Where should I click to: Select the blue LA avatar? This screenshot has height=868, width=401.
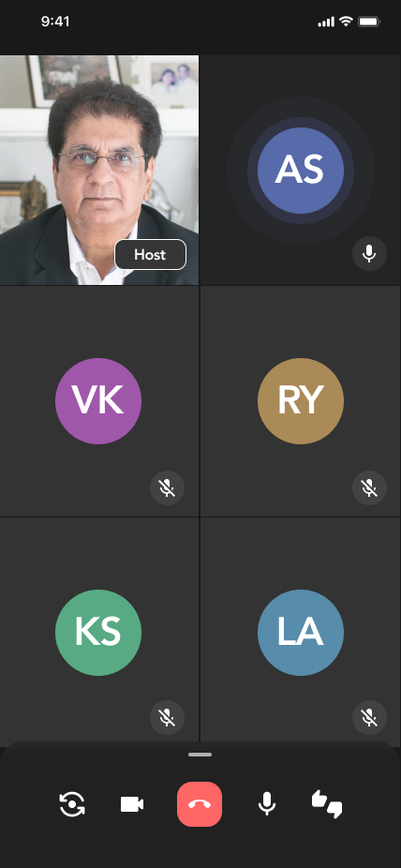[301, 632]
